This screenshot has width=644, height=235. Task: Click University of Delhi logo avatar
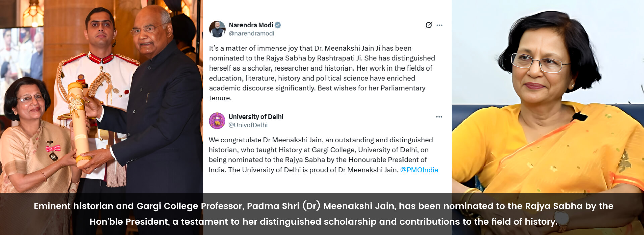point(217,121)
